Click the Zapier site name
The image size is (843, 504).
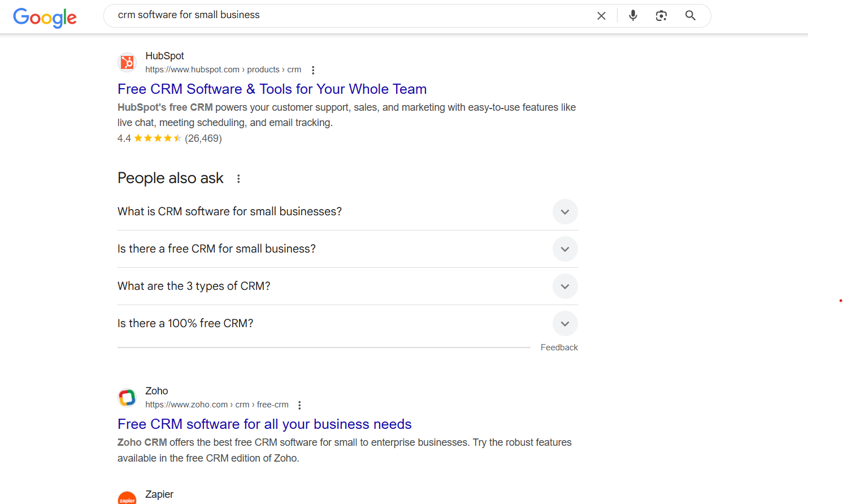pyautogui.click(x=159, y=494)
